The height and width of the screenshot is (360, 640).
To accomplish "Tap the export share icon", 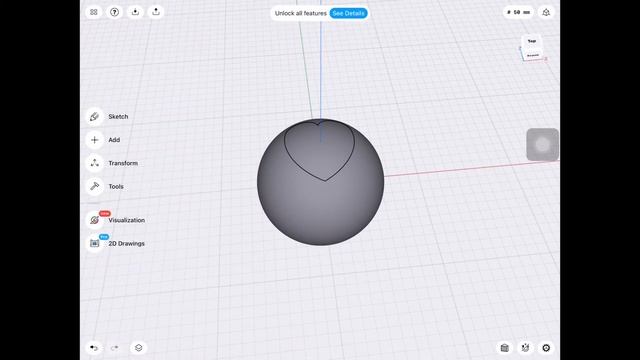I will pos(156,12).
